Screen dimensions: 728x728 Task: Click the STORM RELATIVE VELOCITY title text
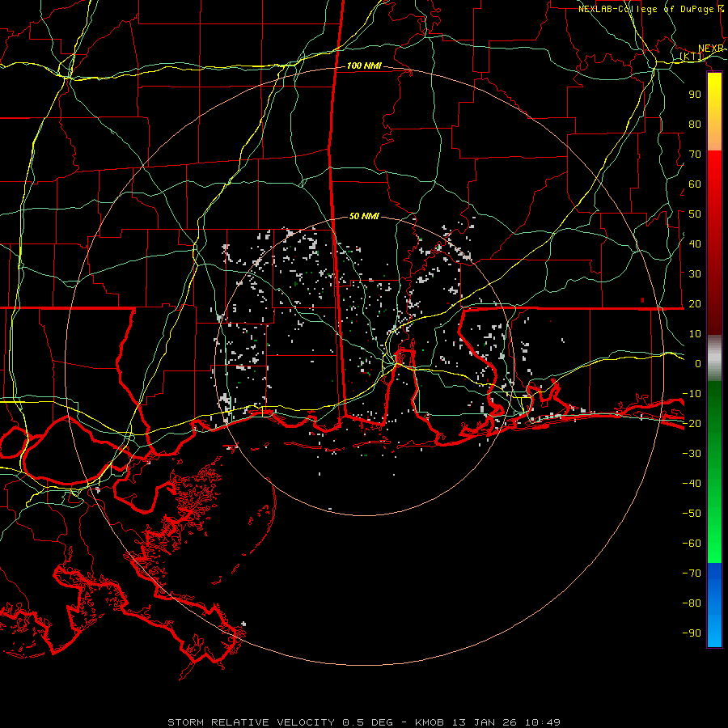coord(253,722)
